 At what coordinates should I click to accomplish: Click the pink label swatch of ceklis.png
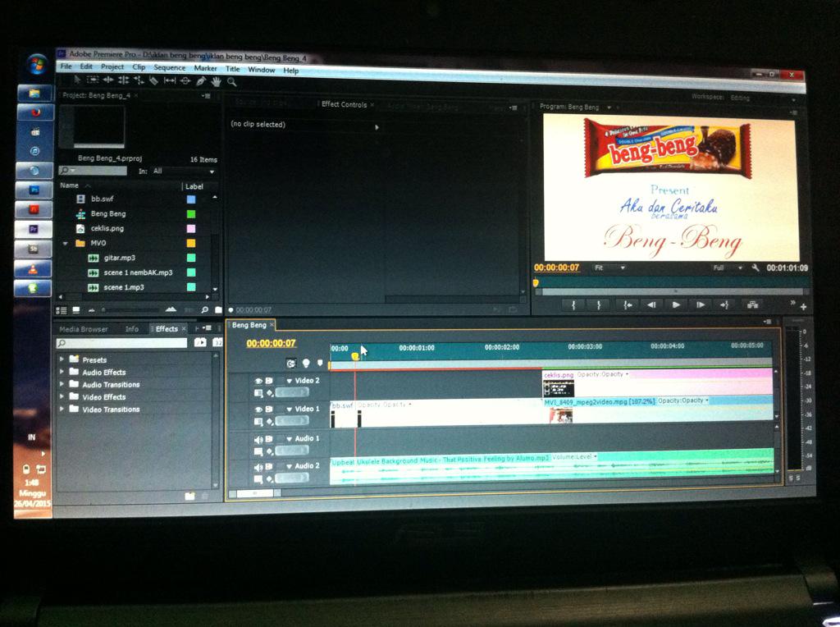click(x=190, y=228)
